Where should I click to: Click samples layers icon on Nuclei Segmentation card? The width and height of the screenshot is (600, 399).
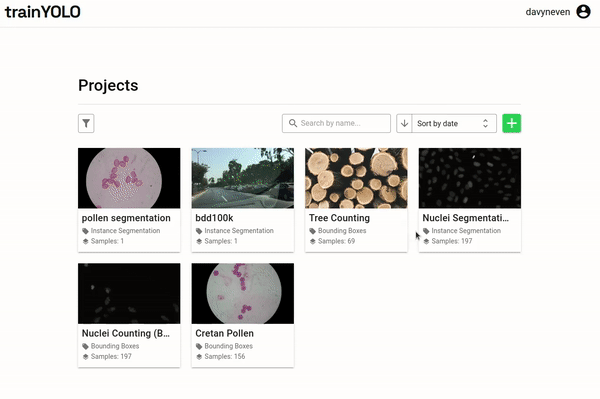pyautogui.click(x=426, y=241)
